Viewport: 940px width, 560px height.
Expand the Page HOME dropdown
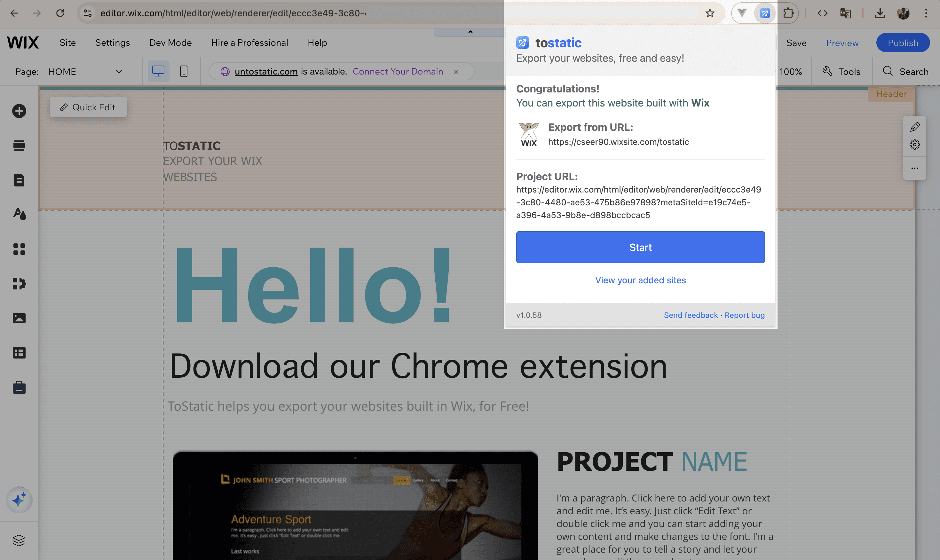(119, 71)
